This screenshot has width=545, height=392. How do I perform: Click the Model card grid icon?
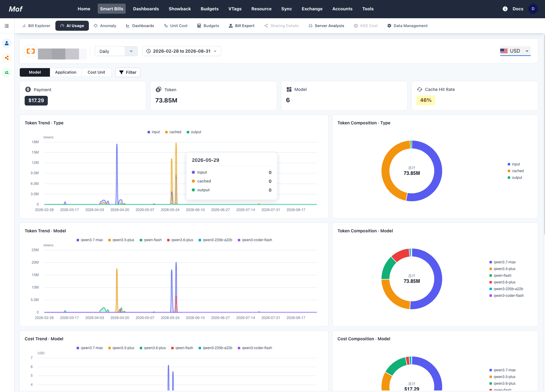289,89
